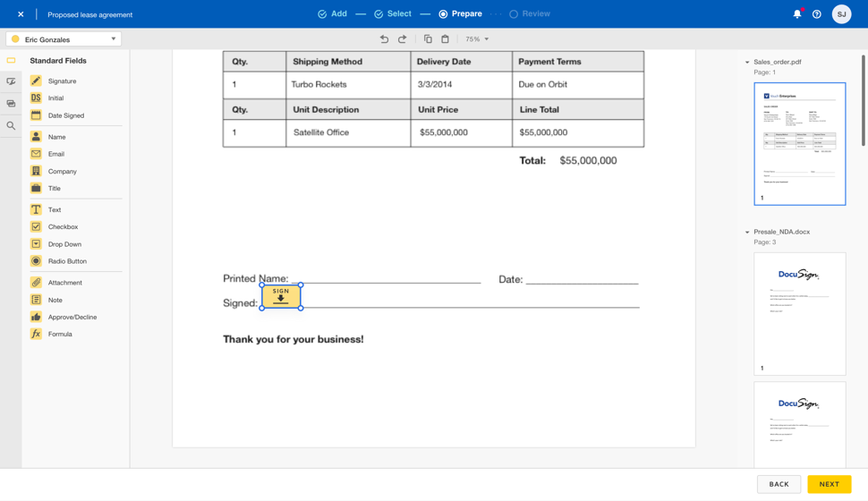Collapse the Sales_order.pdf document group

tap(747, 62)
